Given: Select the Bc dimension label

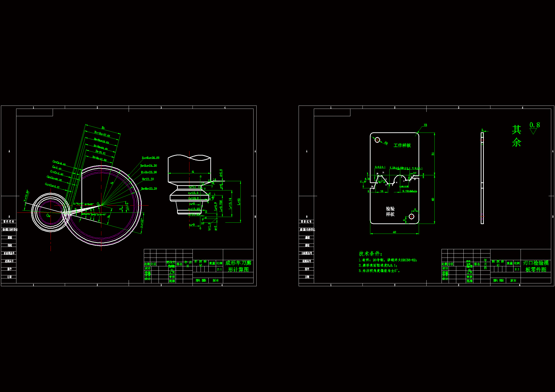Looking at the screenshot, I should click(103, 128).
